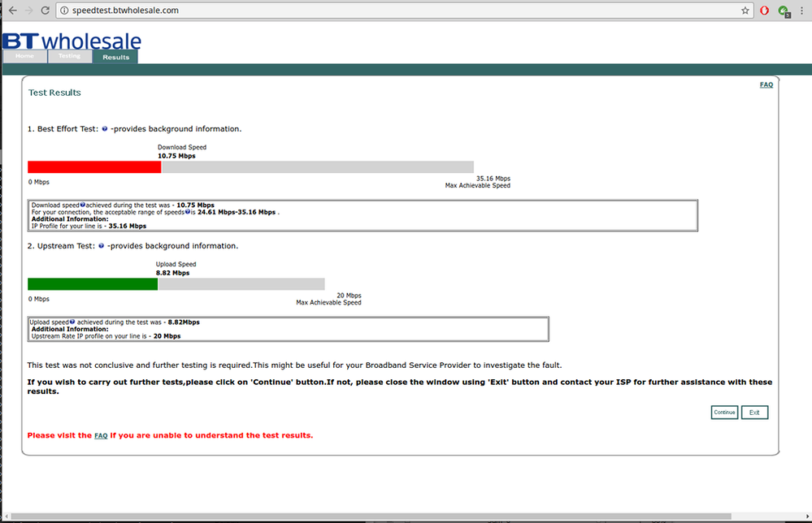Click '35.16 Mbps' Max Achievable Speed label
812x523 pixels.
(493, 179)
